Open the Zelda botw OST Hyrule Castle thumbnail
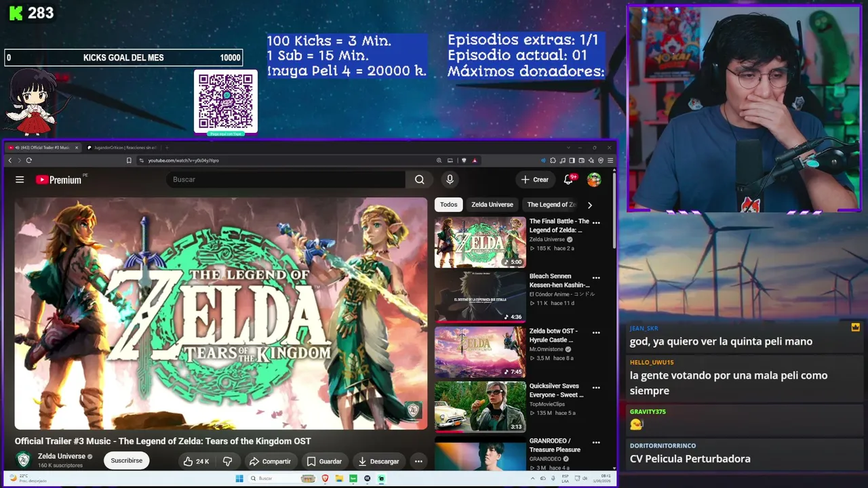Image resolution: width=868 pixels, height=488 pixels. tap(480, 352)
